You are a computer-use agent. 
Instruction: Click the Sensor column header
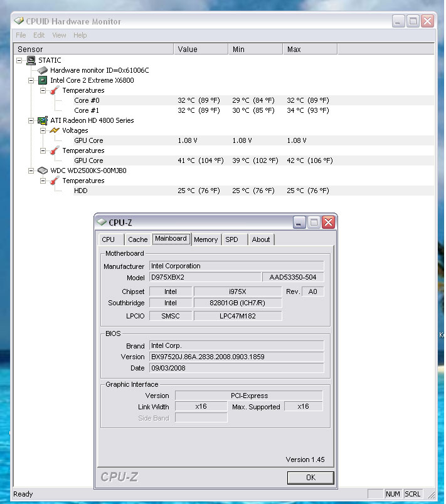tap(93, 49)
